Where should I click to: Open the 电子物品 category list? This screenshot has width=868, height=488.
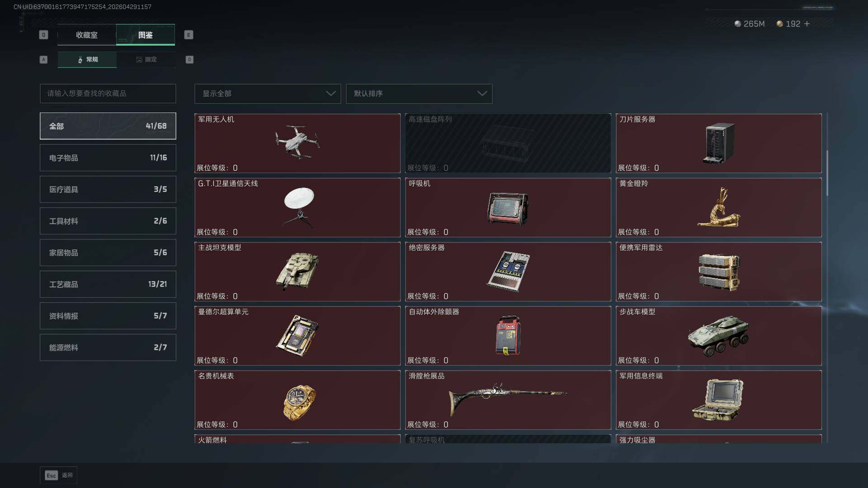click(x=108, y=158)
